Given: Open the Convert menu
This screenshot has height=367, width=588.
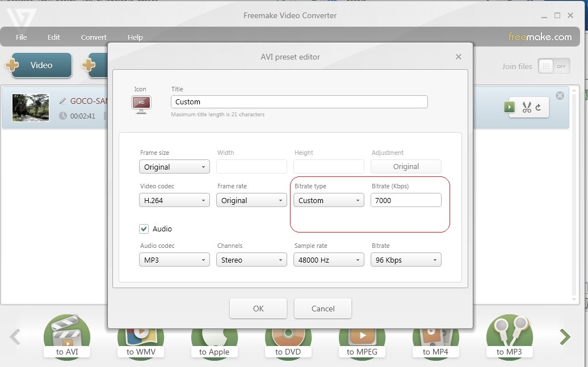Looking at the screenshot, I should (94, 37).
